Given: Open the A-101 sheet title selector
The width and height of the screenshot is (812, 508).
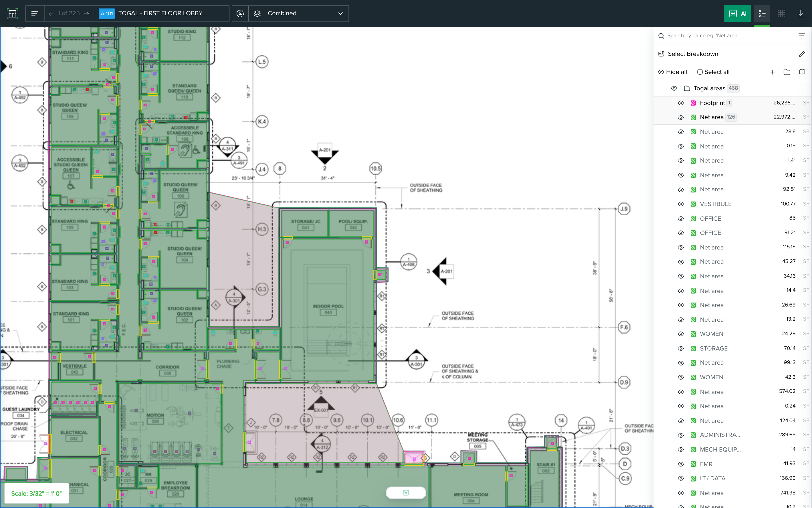Looking at the screenshot, I should coord(161,14).
